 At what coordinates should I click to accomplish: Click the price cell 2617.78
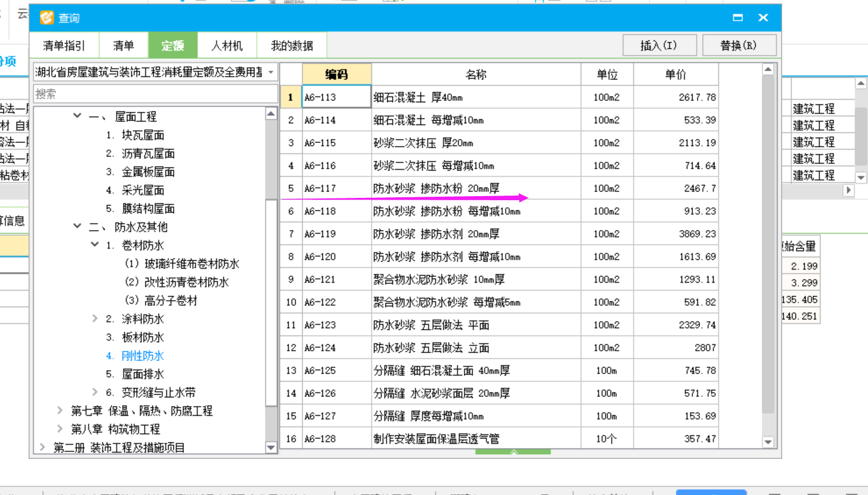pos(676,97)
